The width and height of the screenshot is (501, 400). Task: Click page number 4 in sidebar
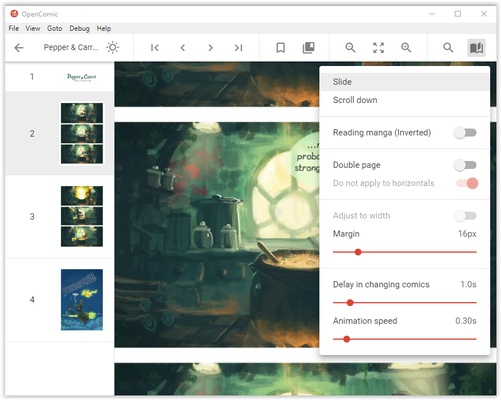pos(32,300)
